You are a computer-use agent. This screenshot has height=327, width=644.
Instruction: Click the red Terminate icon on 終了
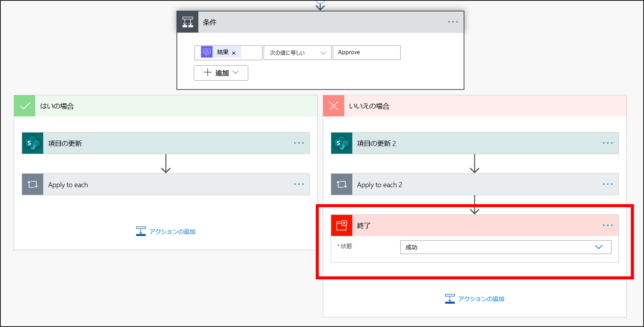pos(342,225)
